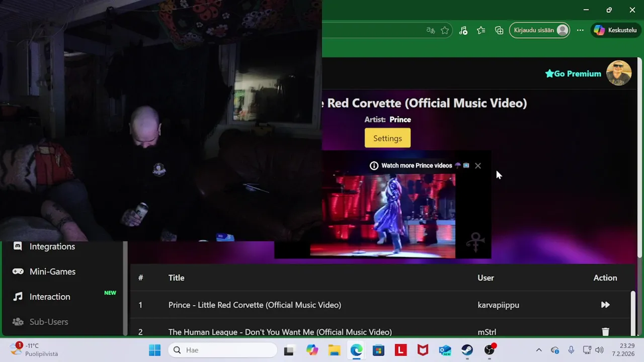Click Watch more Prince videos link
This screenshot has height=362, width=644.
417,165
